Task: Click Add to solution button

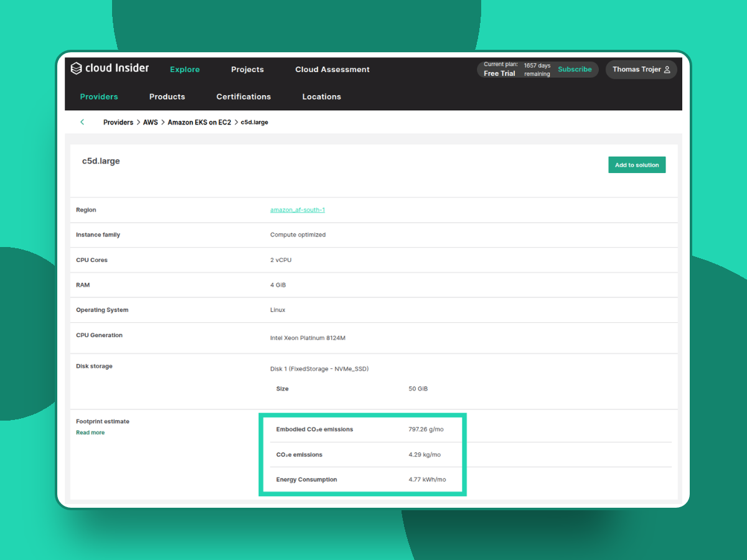Action: (x=637, y=165)
